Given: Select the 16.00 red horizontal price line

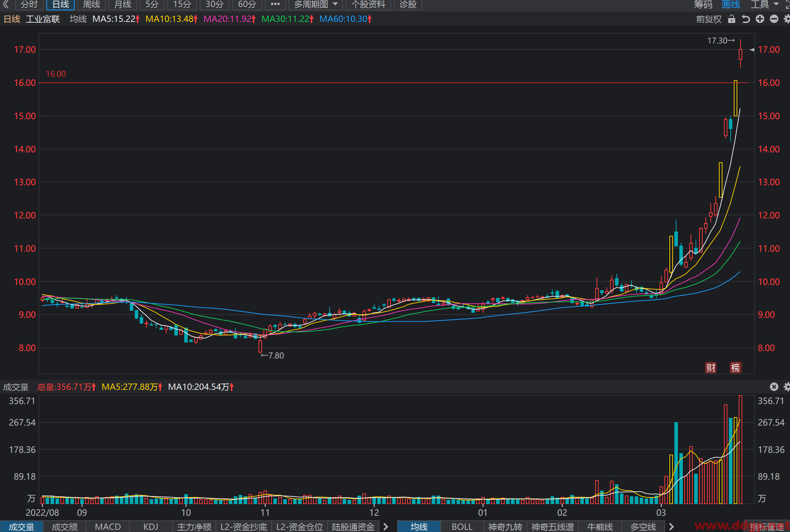Looking at the screenshot, I should tap(393, 83).
